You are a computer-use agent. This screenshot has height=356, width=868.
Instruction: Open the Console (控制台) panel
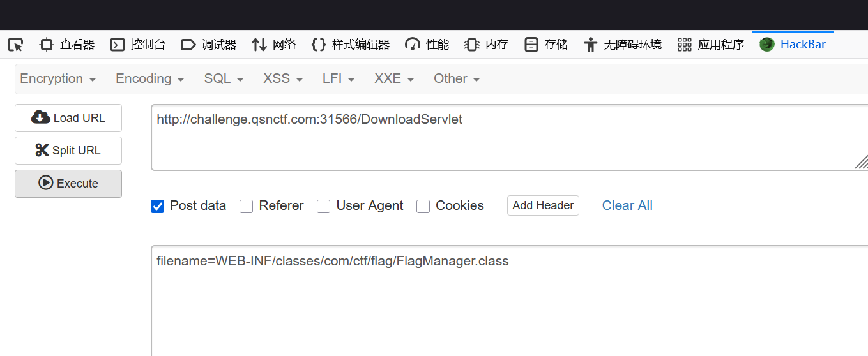click(x=137, y=45)
